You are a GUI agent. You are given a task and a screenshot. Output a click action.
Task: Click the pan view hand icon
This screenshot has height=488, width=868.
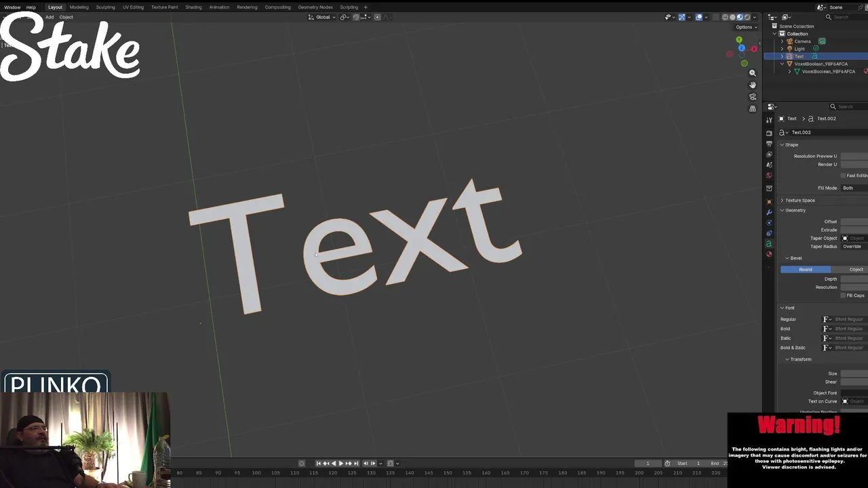752,85
